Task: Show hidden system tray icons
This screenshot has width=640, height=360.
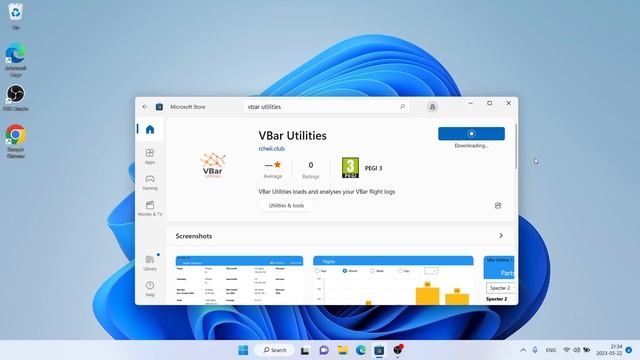Action: click(523, 350)
